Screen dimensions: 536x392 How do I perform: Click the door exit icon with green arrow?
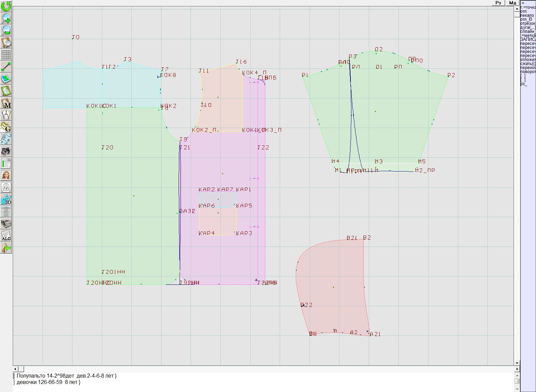point(6,248)
